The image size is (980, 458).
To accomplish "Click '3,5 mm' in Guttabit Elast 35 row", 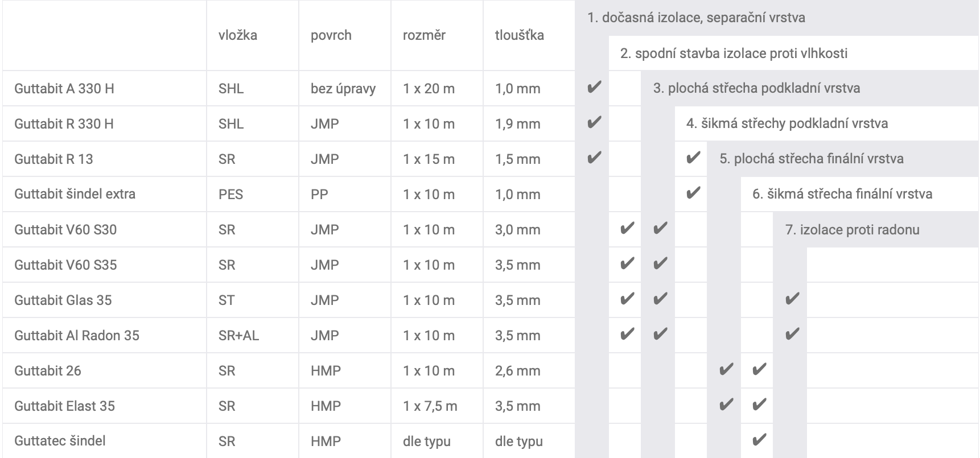I will [518, 406].
